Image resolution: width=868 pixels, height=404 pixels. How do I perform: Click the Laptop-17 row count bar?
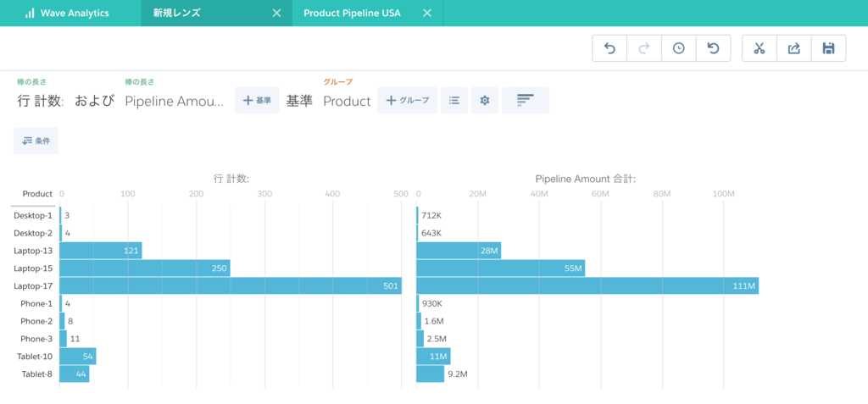click(x=230, y=286)
